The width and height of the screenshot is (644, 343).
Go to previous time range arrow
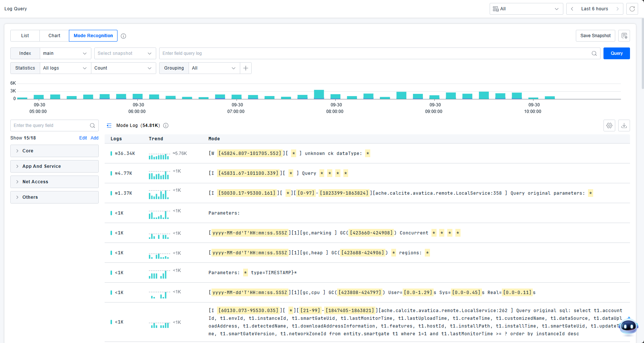572,9
